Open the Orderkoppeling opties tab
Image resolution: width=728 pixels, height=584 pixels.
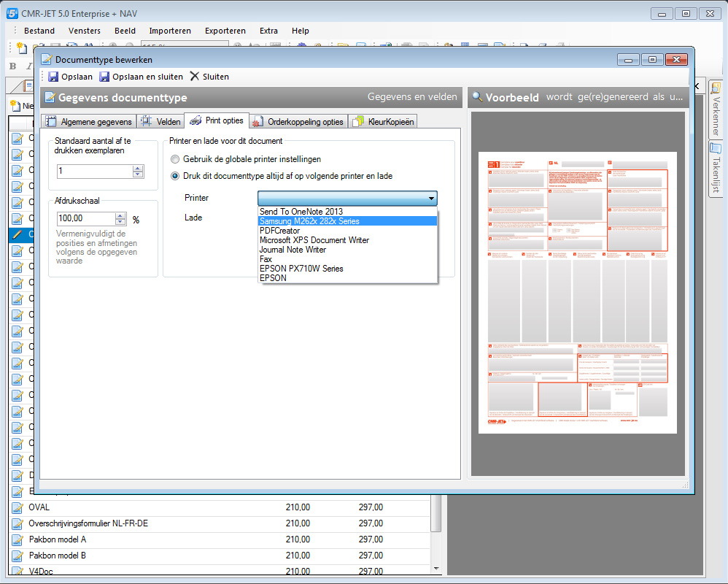click(298, 122)
